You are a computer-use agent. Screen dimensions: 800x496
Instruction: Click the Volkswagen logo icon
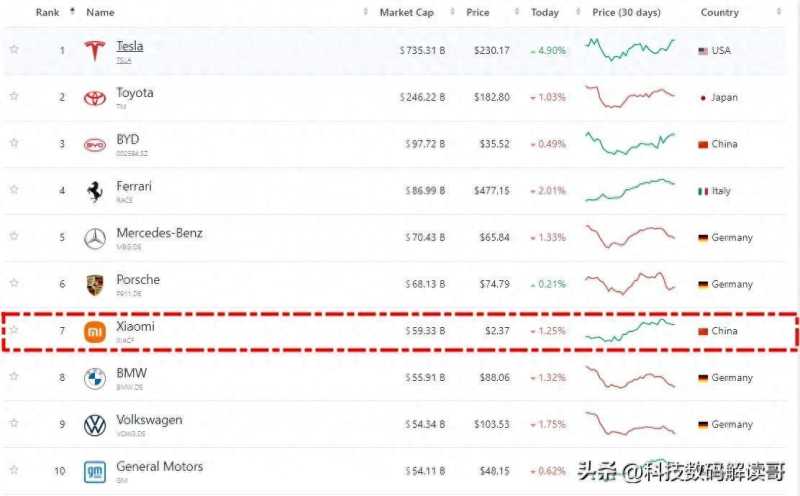pos(95,425)
